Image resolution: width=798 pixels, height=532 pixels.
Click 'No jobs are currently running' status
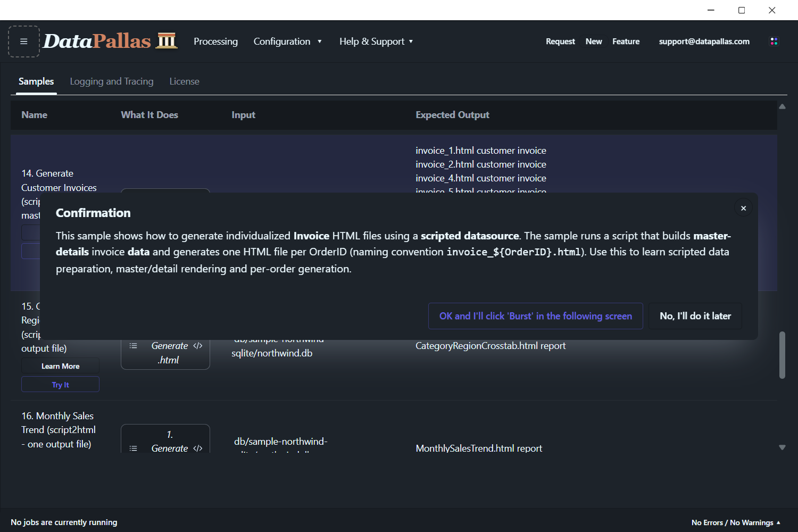(64, 522)
